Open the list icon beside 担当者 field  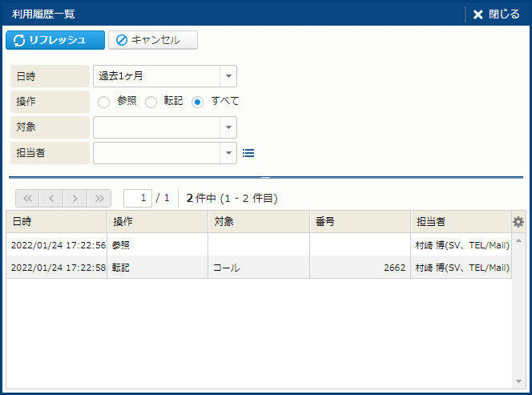tap(248, 153)
